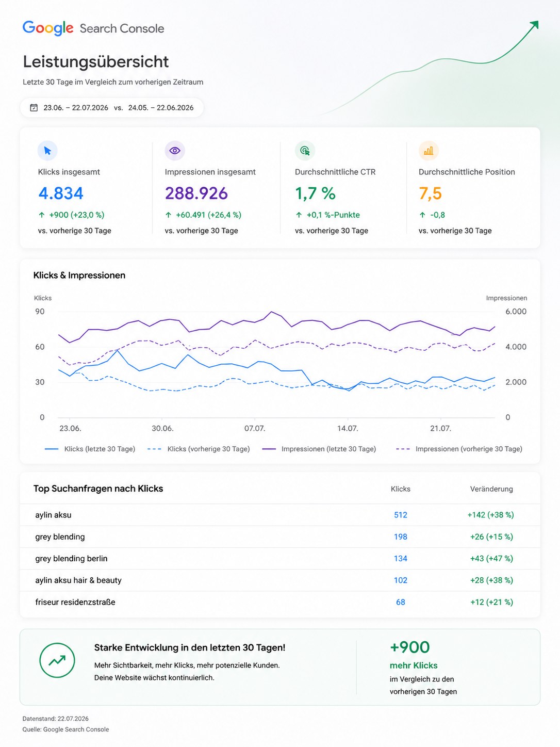Click the +142 (+38 %) change value

491,515
